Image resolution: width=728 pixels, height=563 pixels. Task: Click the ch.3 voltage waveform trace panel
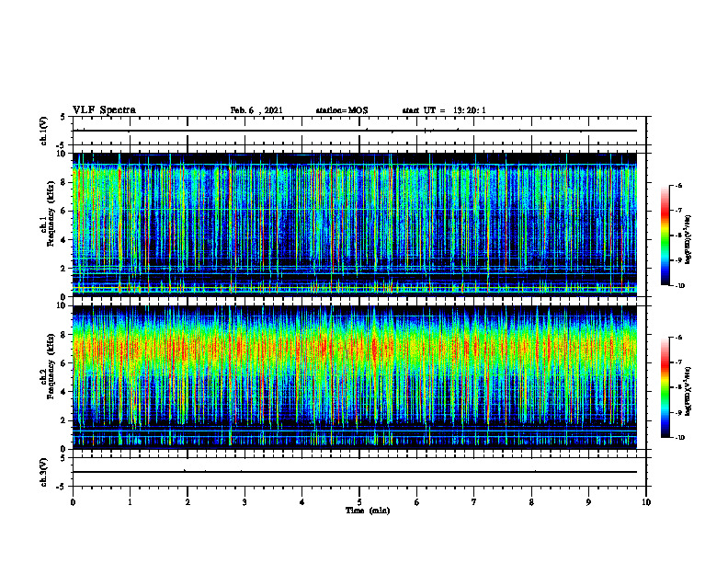[x=359, y=473]
